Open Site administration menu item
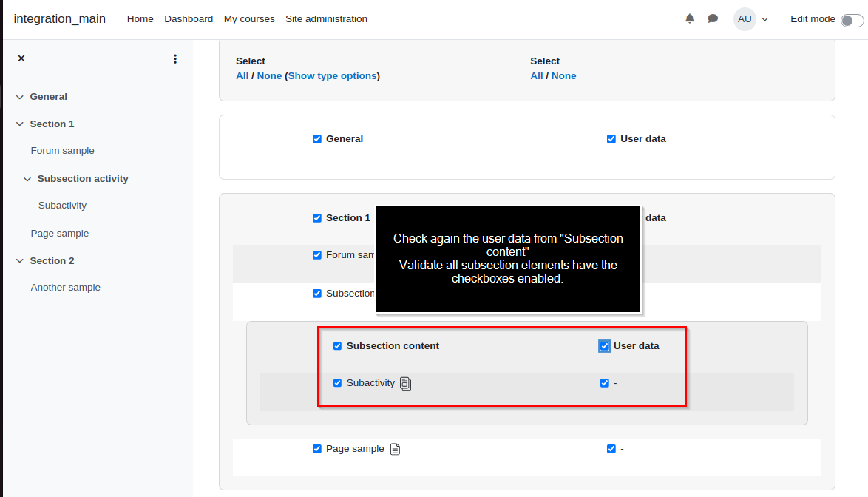 (x=326, y=18)
